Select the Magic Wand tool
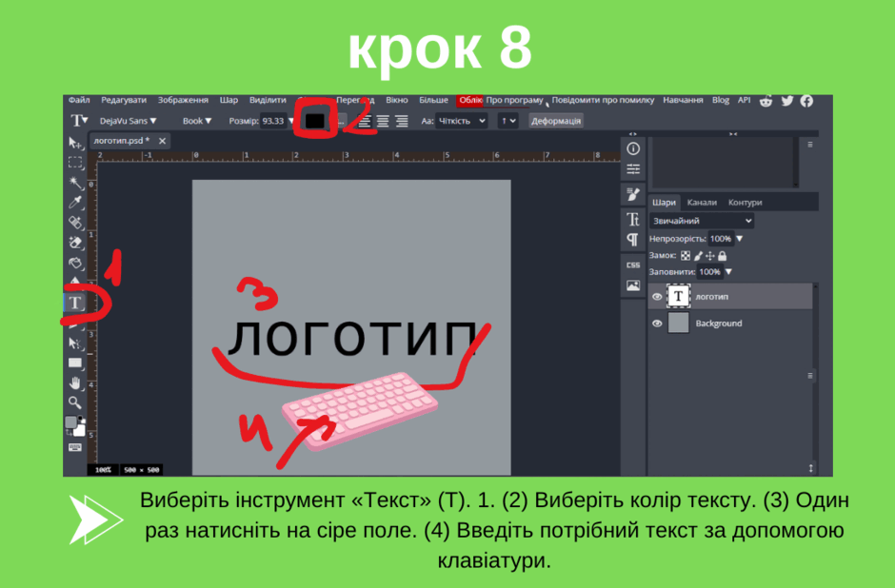Viewport: 895px width, 588px height. (75, 183)
